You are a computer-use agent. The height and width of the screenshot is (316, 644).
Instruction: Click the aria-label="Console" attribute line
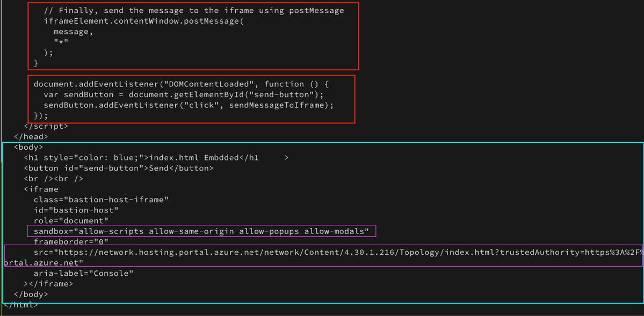point(84,273)
